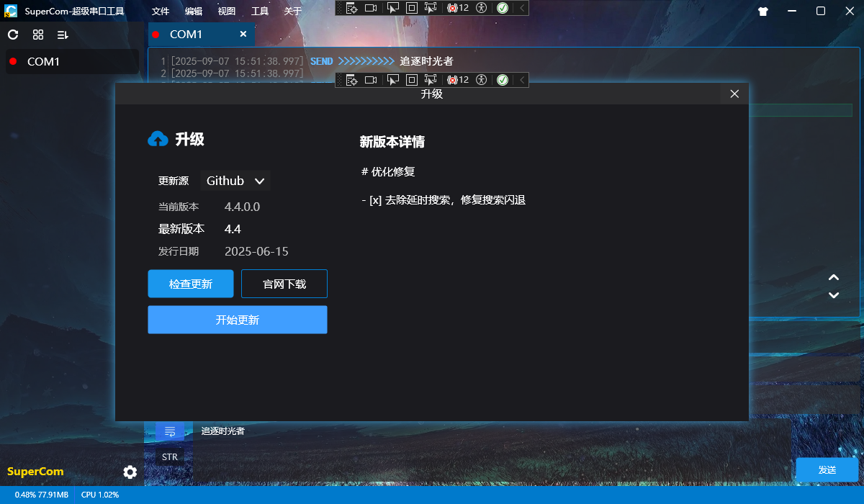864x504 pixels.
Task: Collapse the topmost debug toolbar via left chevron
Action: tap(521, 8)
